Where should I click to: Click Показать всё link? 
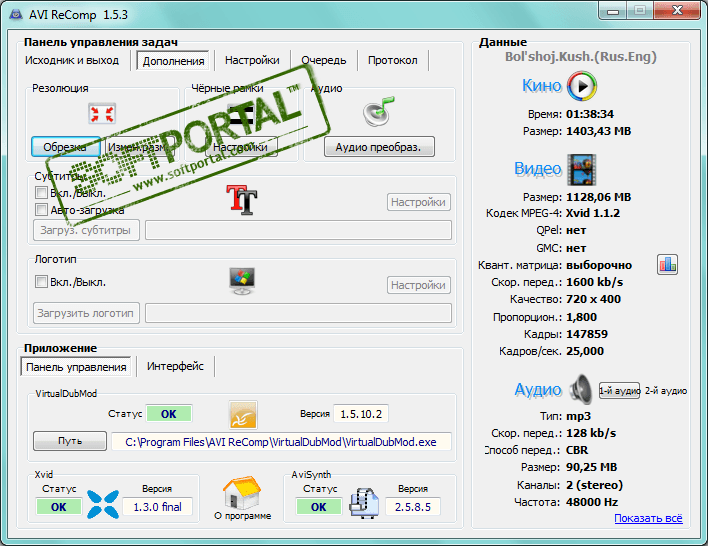[x=648, y=518]
